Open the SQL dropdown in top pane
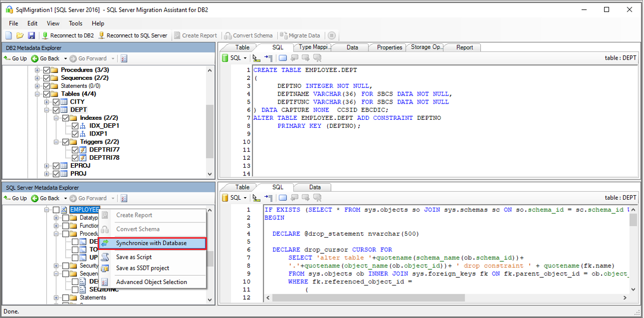644x318 pixels. tap(238, 58)
